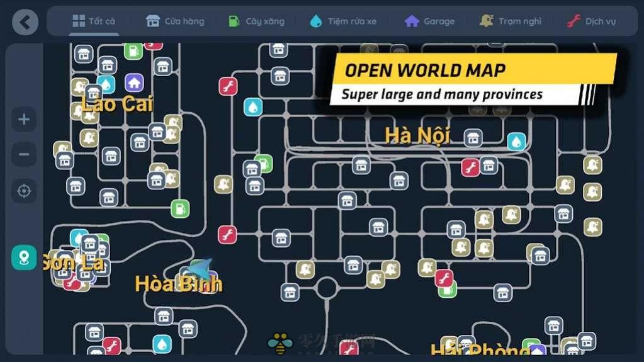Click the Hà Nội city label
The height and width of the screenshot is (362, 644).
[x=417, y=135]
